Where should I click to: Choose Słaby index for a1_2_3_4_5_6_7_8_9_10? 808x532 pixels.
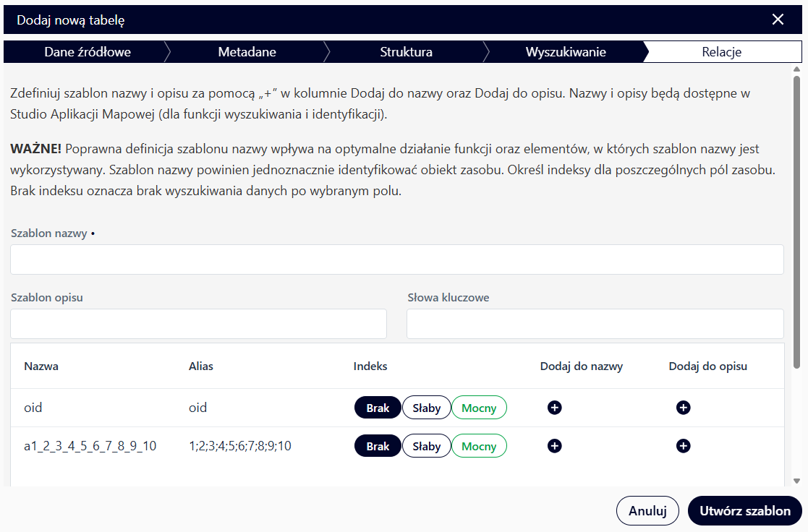point(426,446)
